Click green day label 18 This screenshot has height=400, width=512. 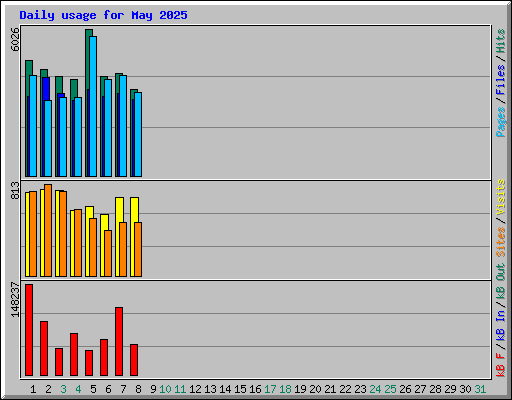coord(285,389)
